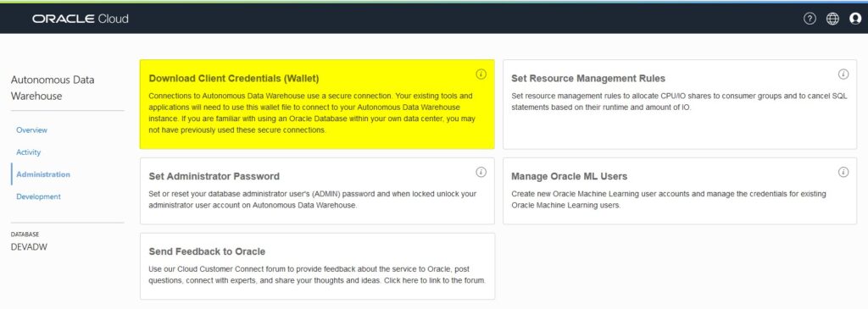Click the administrator password description text
The height and width of the screenshot is (309, 868).
pos(312,200)
